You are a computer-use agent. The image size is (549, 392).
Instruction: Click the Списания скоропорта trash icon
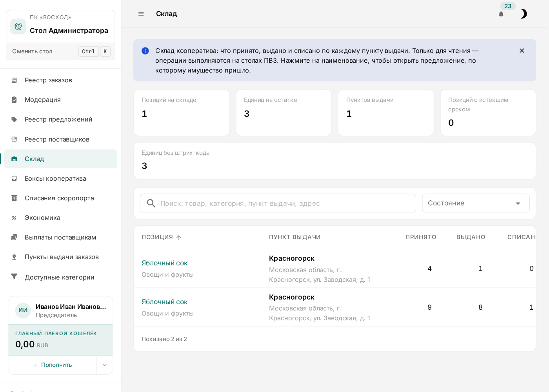point(14,198)
